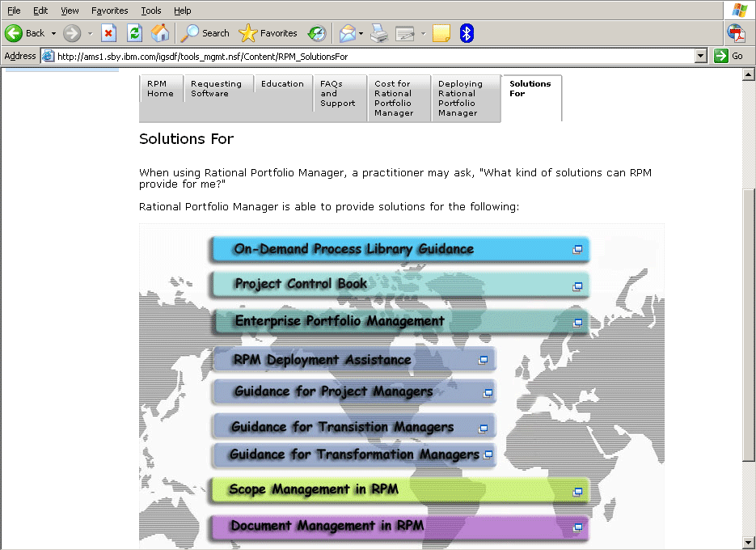This screenshot has width=756, height=550.
Task: Open popup icon for Guidance for Transformation Managers
Action: coord(488,455)
